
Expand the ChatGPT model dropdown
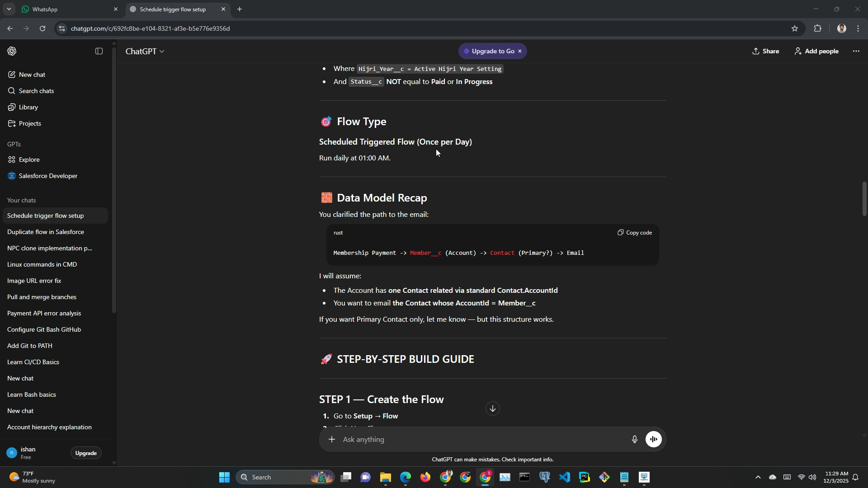(145, 52)
